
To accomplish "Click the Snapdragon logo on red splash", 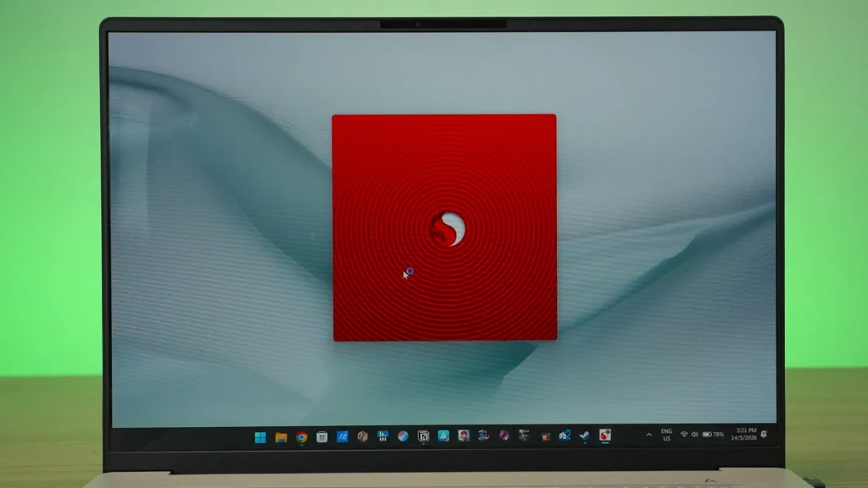I will (x=448, y=229).
